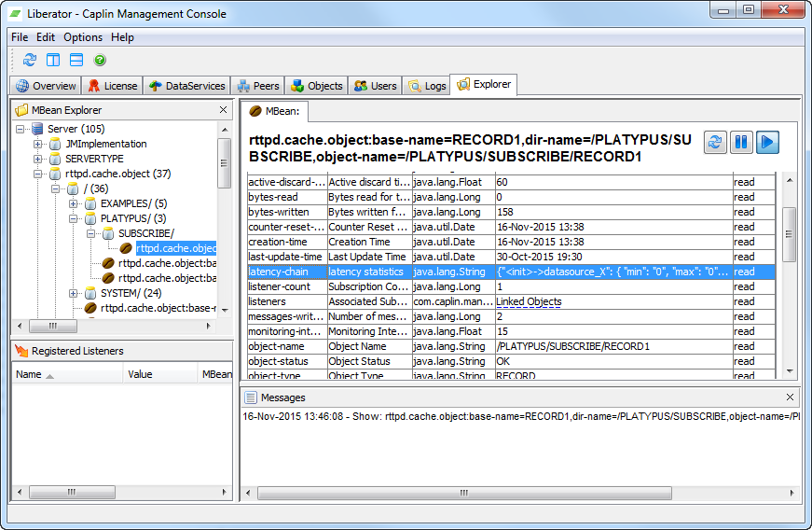This screenshot has width=812, height=530.
Task: Select the latency-chain attribute row
Action: click(x=511, y=272)
